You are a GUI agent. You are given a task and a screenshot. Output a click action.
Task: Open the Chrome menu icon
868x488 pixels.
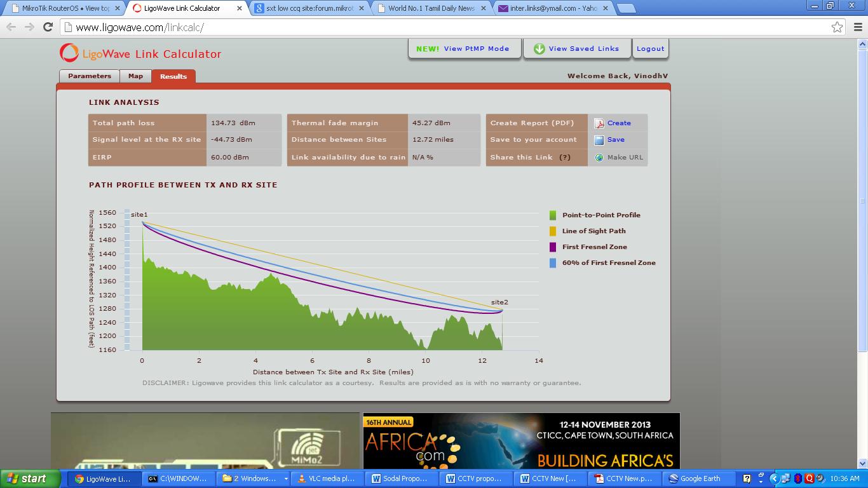tap(857, 27)
